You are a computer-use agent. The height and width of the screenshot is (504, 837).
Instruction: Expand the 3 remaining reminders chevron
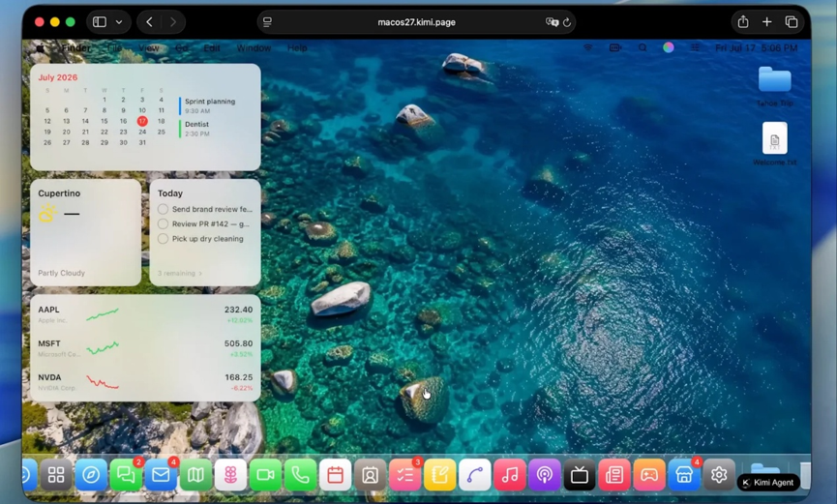point(200,274)
